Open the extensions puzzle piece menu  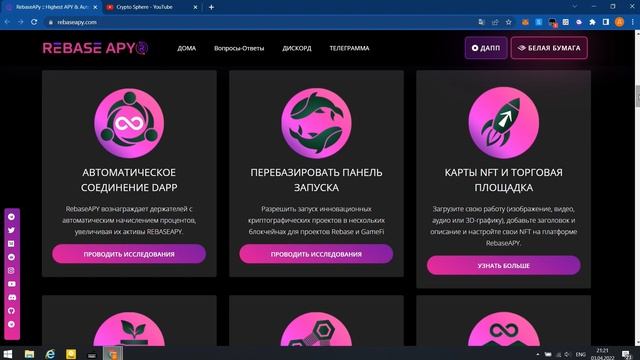(x=592, y=22)
